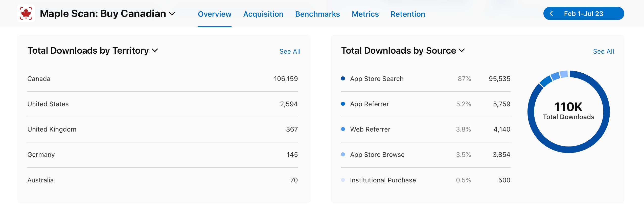The width and height of the screenshot is (644, 212).
Task: Click See All for downloads by territory
Action: coord(290,51)
